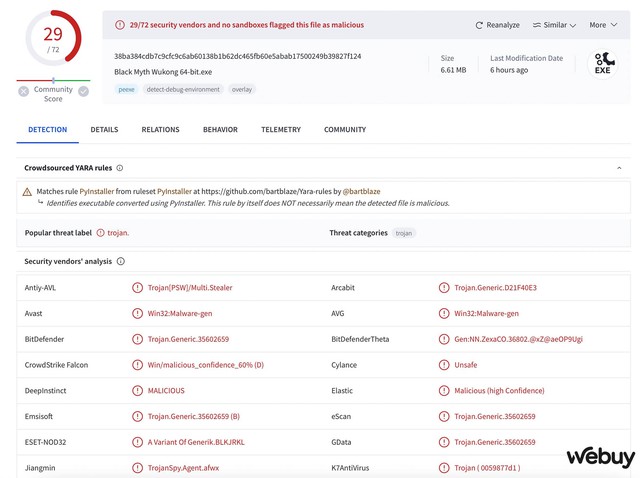The width and height of the screenshot is (640, 478).
Task: Click the alert icon beside trojan threat label
Action: pyautogui.click(x=100, y=233)
